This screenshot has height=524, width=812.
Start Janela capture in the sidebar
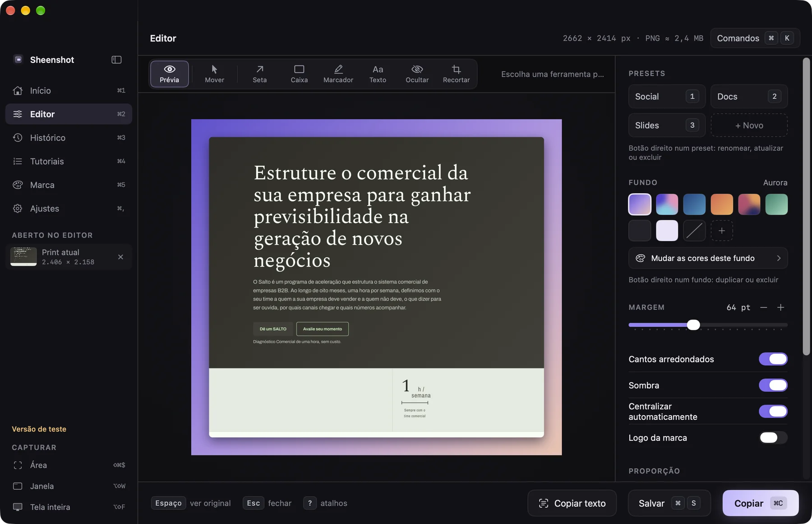69,486
